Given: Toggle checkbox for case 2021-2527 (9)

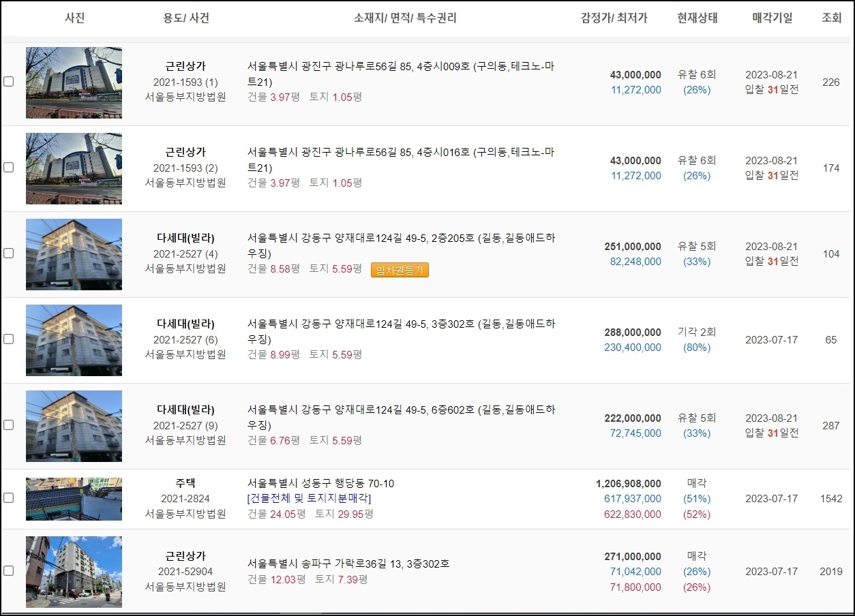Looking at the screenshot, I should coord(8,425).
